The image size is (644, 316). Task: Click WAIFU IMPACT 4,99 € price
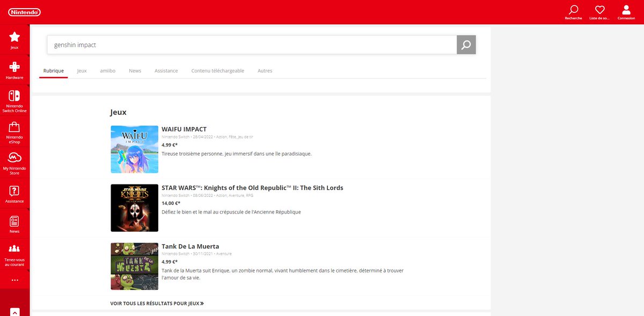tap(170, 145)
